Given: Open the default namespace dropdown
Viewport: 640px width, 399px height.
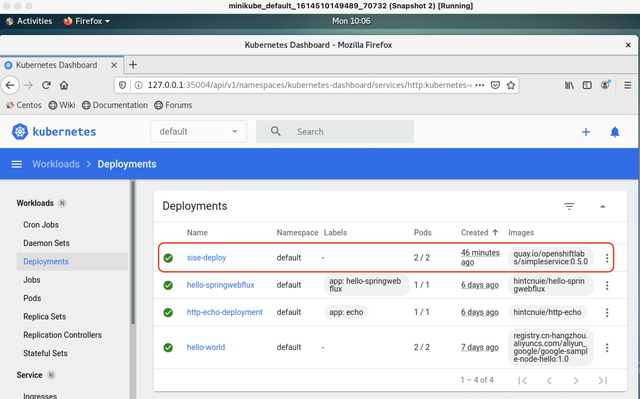Looking at the screenshot, I should [198, 131].
